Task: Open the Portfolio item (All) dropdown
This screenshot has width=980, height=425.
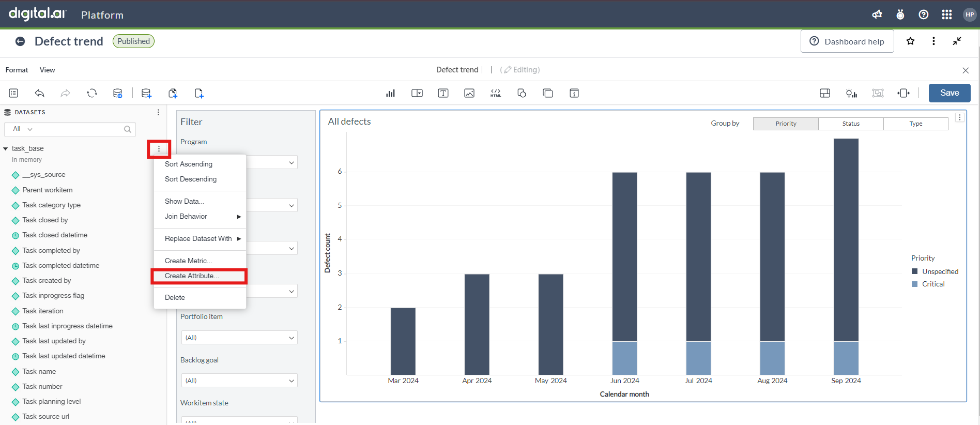Action: tap(239, 338)
